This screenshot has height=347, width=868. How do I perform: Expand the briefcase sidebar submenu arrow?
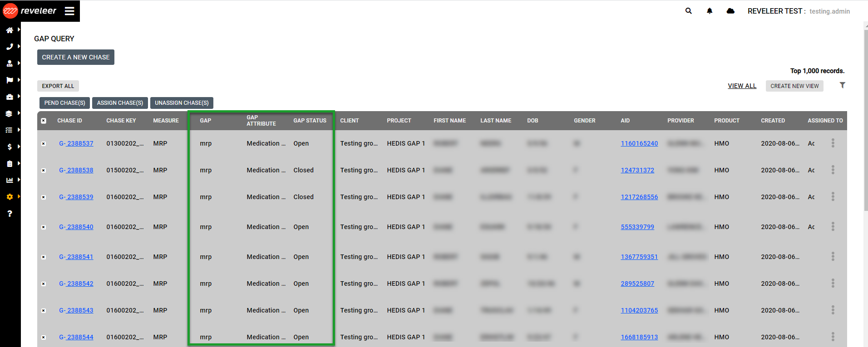[19, 96]
